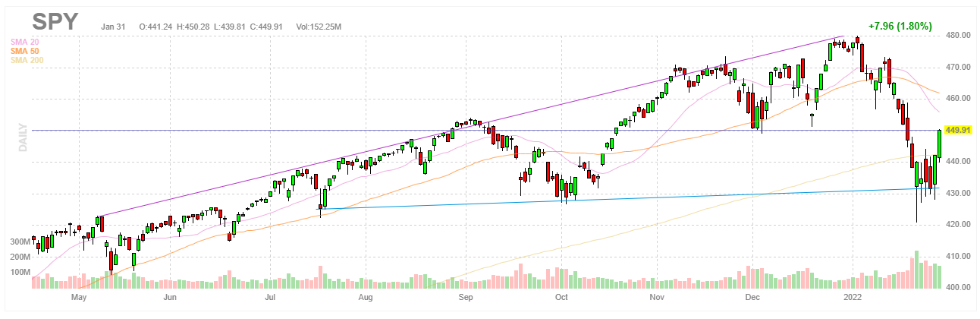Click the SPY ticker symbol
The image size is (980, 319).
click(56, 21)
